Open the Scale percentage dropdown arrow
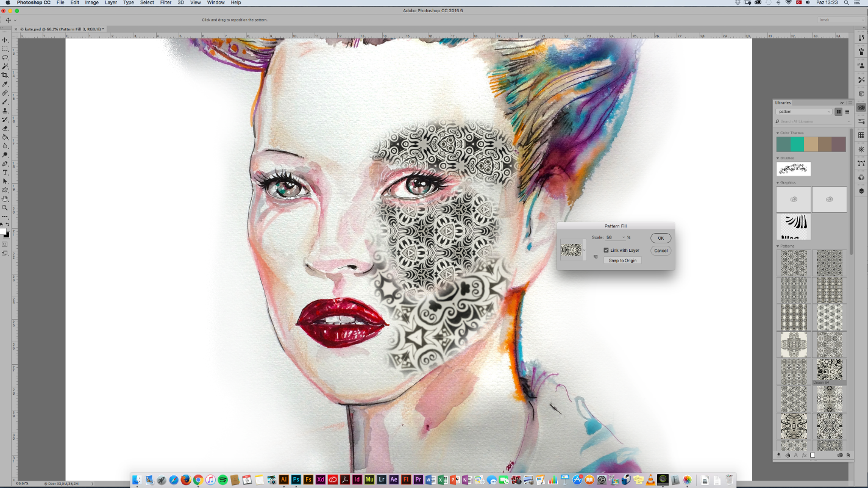868x488 pixels. 624,237
